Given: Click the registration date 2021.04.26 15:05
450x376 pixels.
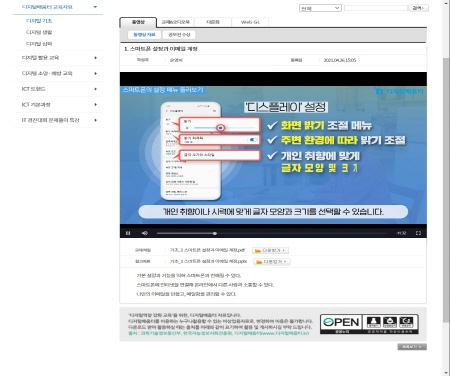Looking at the screenshot, I should [x=340, y=60].
